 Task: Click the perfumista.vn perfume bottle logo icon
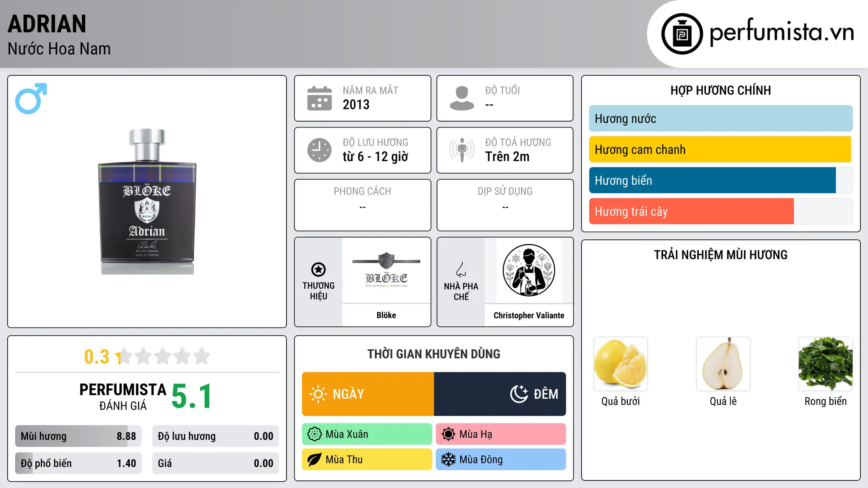[x=682, y=34]
